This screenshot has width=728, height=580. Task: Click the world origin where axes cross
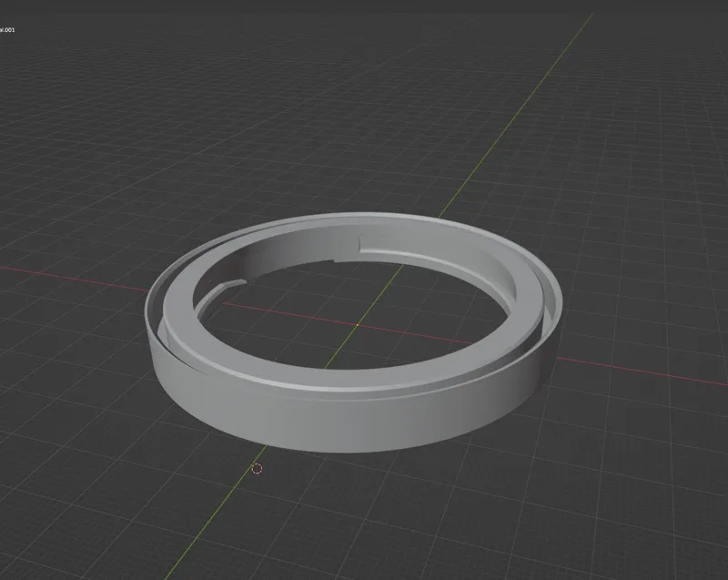(357, 324)
